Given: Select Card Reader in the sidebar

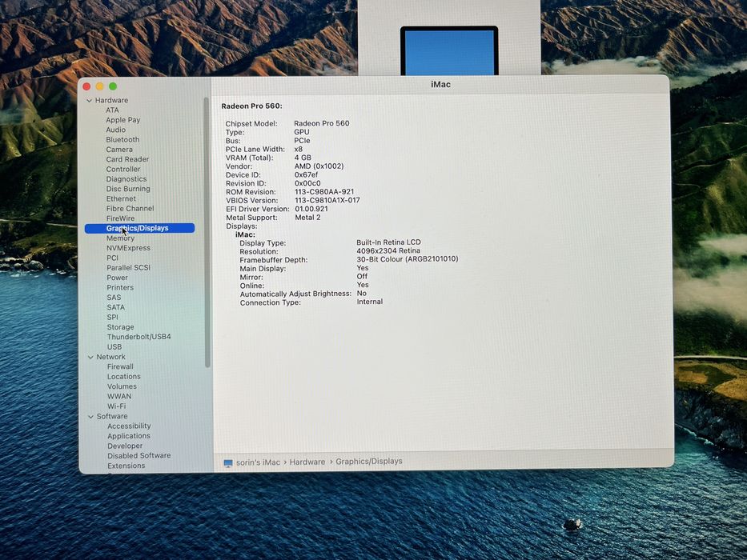Looking at the screenshot, I should (127, 159).
